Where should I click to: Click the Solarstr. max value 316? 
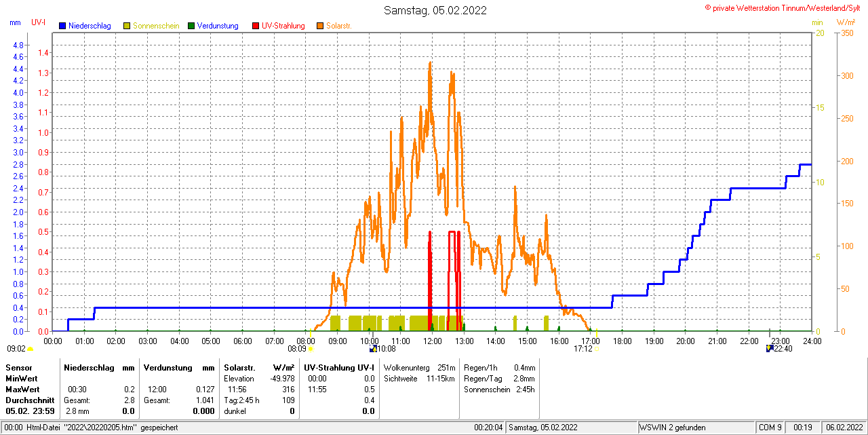tap(288, 390)
